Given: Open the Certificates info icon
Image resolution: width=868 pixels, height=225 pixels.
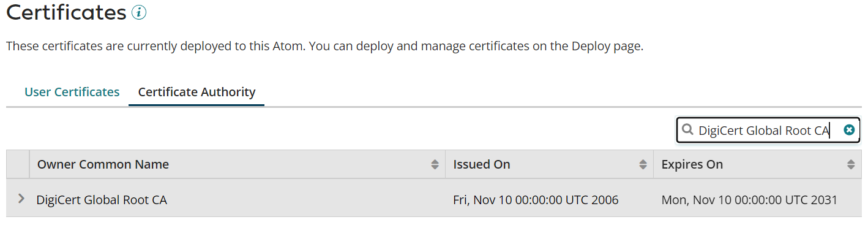Looking at the screenshot, I should (139, 12).
